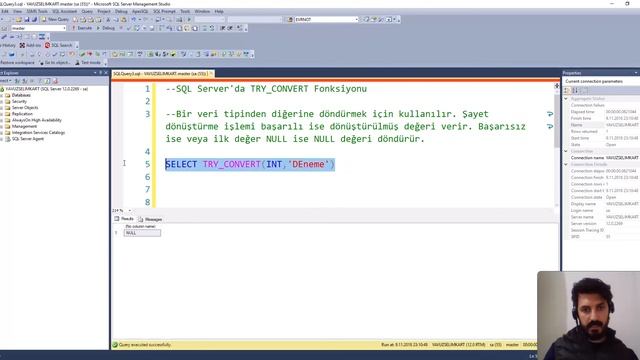The width and height of the screenshot is (640, 360).
Task: Expand the Databases tree node
Action: (x=2, y=95)
